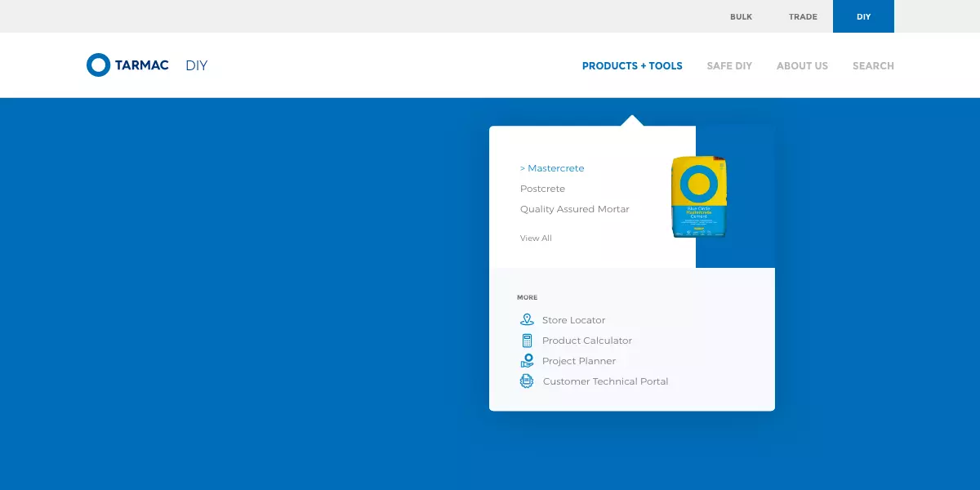This screenshot has height=490, width=980.
Task: Select the Mastercrete product link
Action: [x=552, y=168]
